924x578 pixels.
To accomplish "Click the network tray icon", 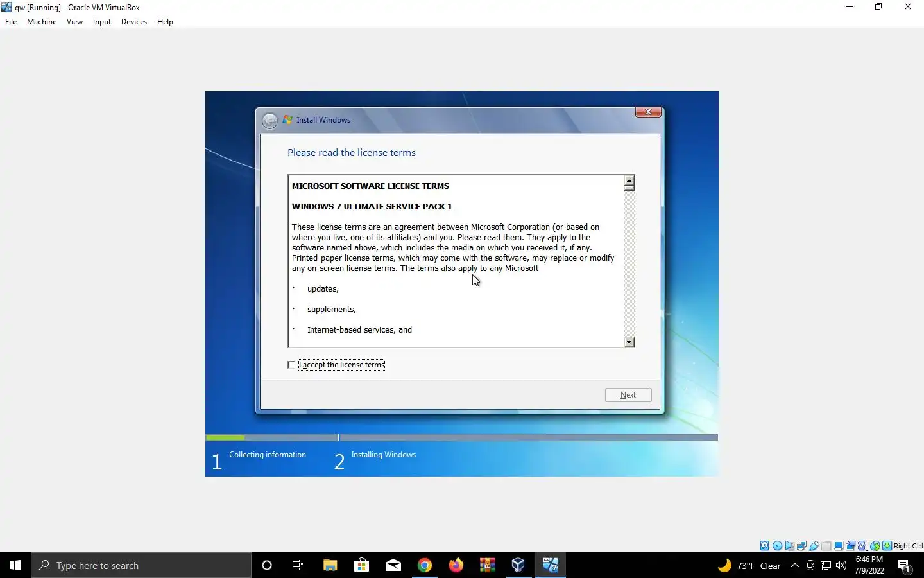I will click(826, 565).
